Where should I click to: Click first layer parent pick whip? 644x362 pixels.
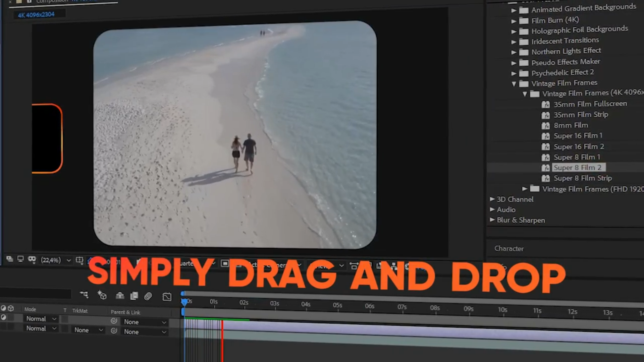[114, 321]
